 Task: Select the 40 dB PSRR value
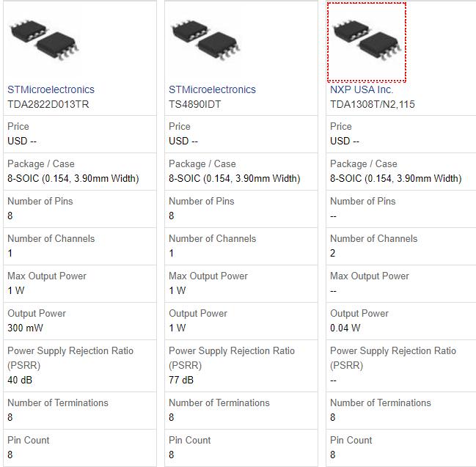click(x=20, y=380)
